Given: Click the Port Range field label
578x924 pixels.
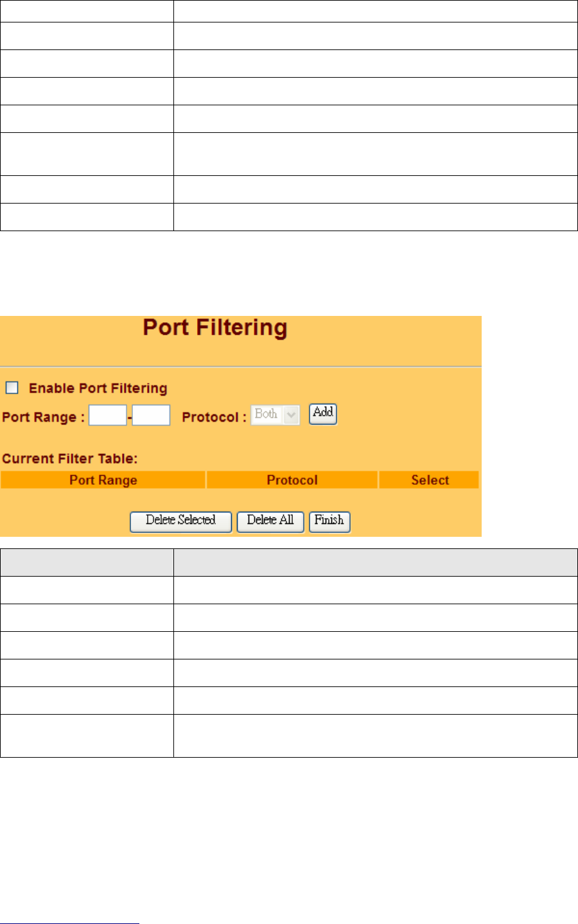Looking at the screenshot, I should [x=43, y=417].
